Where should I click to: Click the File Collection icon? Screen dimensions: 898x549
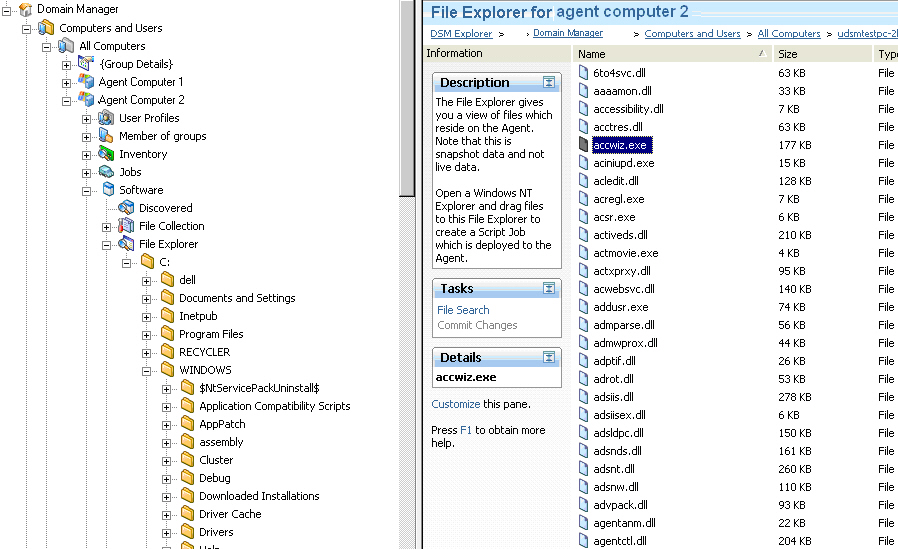click(x=126, y=226)
